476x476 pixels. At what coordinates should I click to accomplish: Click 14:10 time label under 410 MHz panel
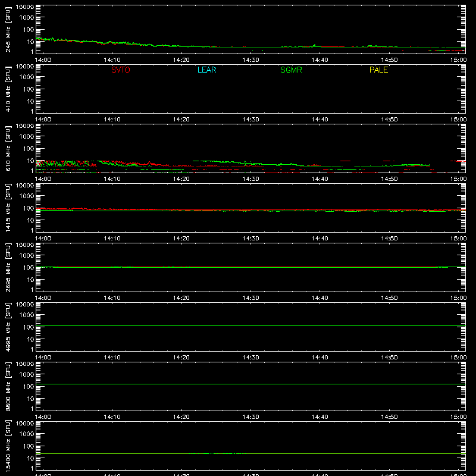pyautogui.click(x=112, y=120)
